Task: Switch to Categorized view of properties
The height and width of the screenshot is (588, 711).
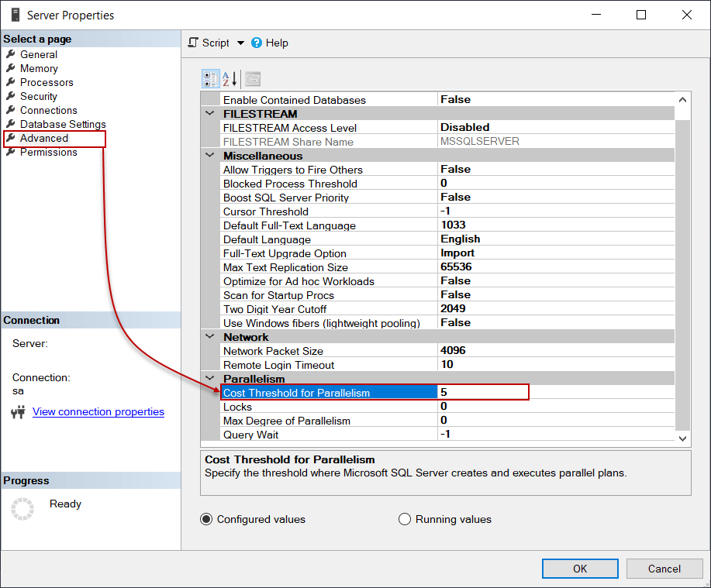Action: click(210, 78)
